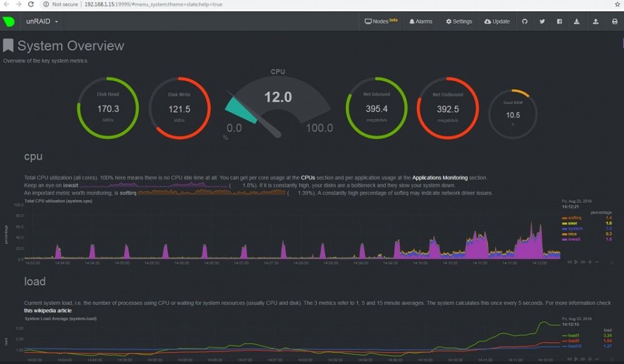The height and width of the screenshot is (364, 624).
Task: Fast-forward the CPU chart timeline
Action: (583, 262)
